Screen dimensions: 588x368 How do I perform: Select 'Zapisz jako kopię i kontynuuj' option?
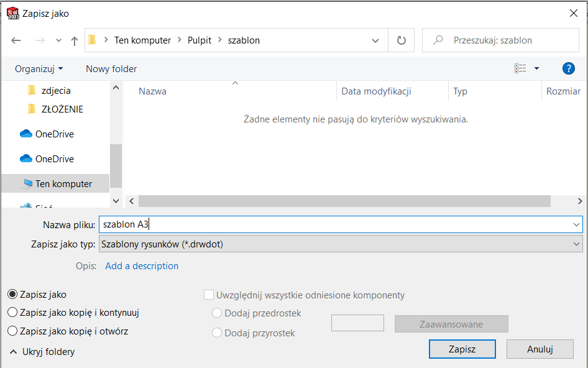coord(12,313)
